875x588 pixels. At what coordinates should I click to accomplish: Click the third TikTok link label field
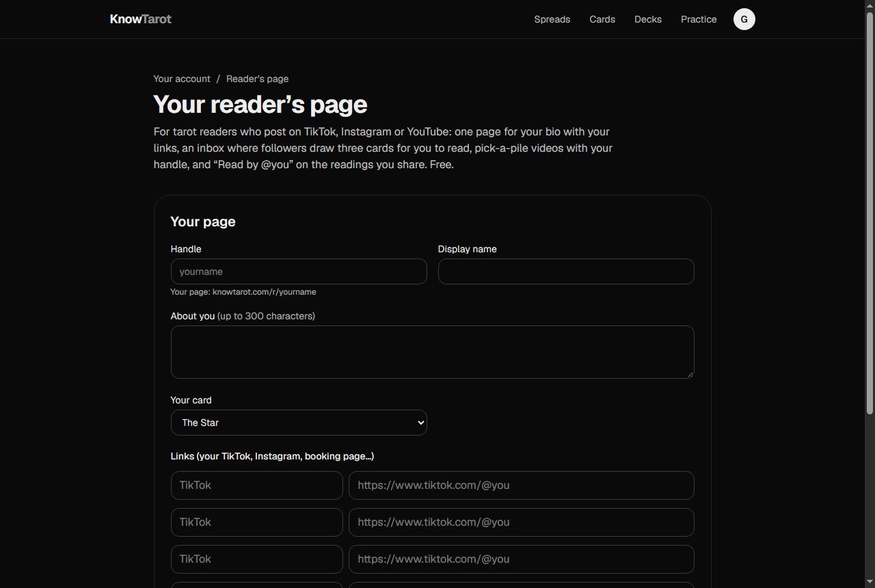tap(256, 559)
